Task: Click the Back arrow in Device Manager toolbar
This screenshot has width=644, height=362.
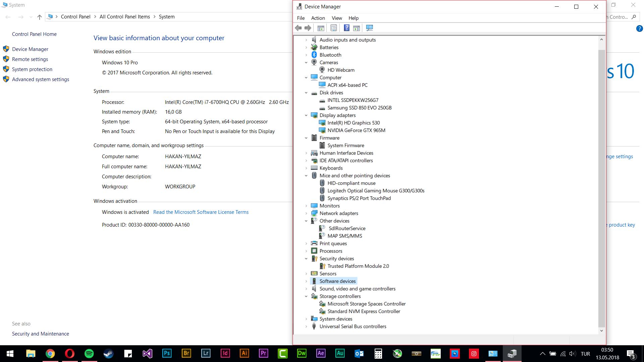Action: tap(298, 28)
